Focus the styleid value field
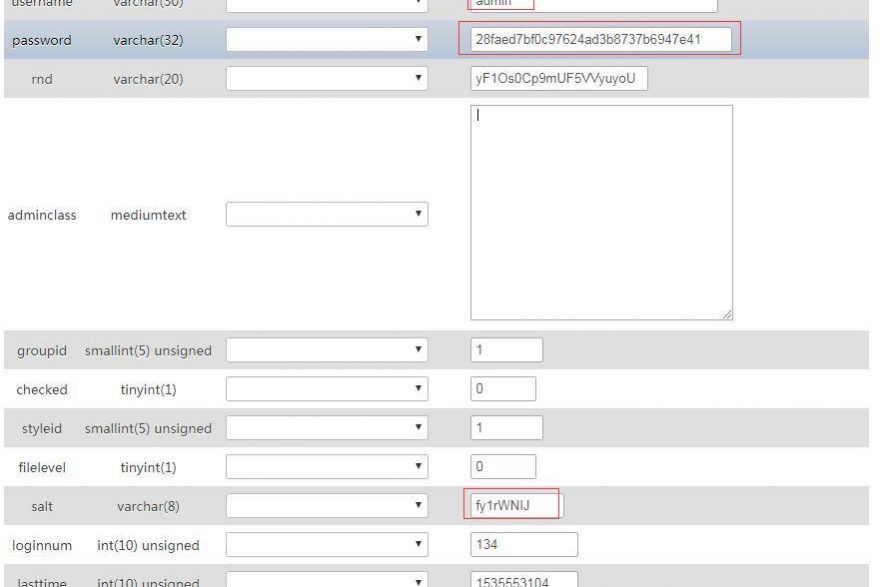The height and width of the screenshot is (587, 880). point(506,428)
